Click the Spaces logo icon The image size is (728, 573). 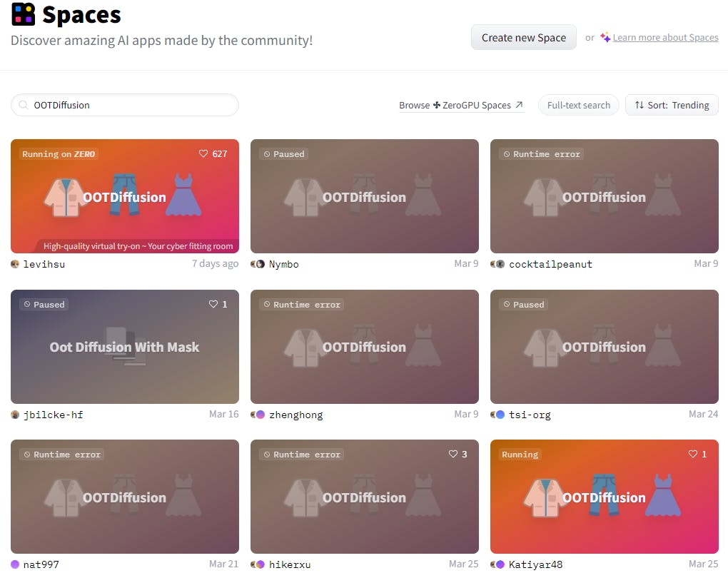pyautogui.click(x=24, y=14)
